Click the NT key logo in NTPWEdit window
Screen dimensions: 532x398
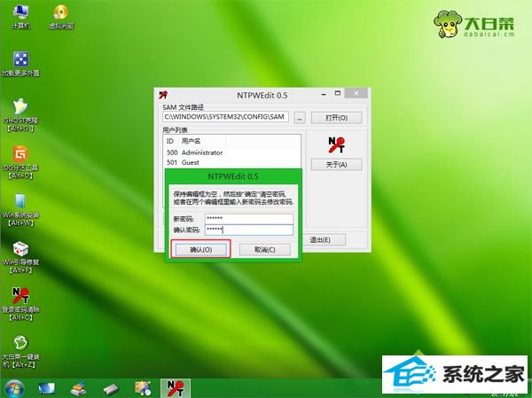tap(337, 144)
